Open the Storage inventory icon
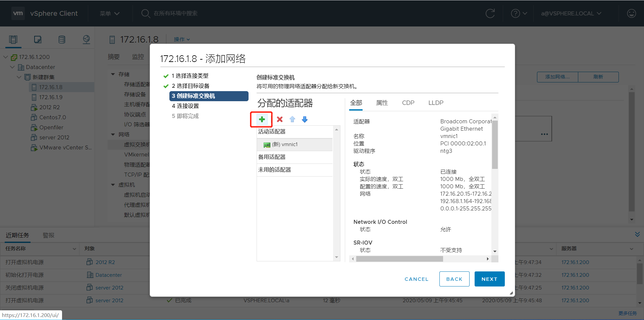Screen dimensions: 644x320 62,39
